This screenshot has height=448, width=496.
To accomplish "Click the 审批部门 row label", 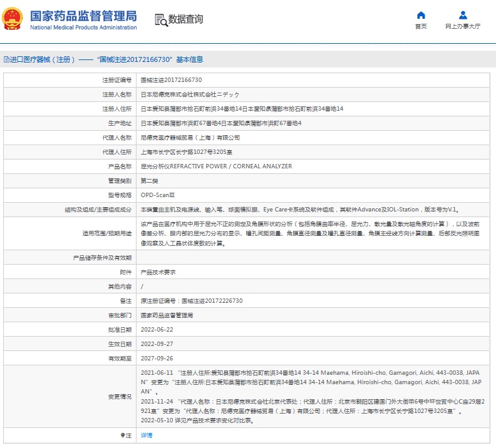I will click(x=120, y=315).
